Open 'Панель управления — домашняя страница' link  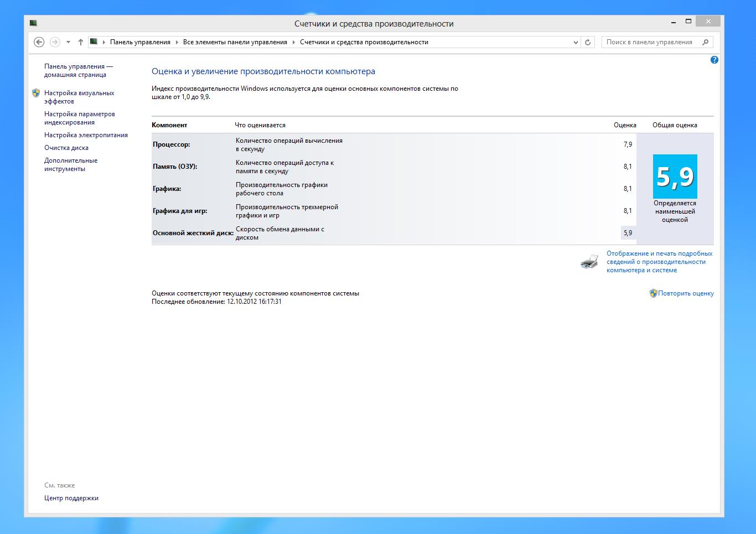pos(79,70)
